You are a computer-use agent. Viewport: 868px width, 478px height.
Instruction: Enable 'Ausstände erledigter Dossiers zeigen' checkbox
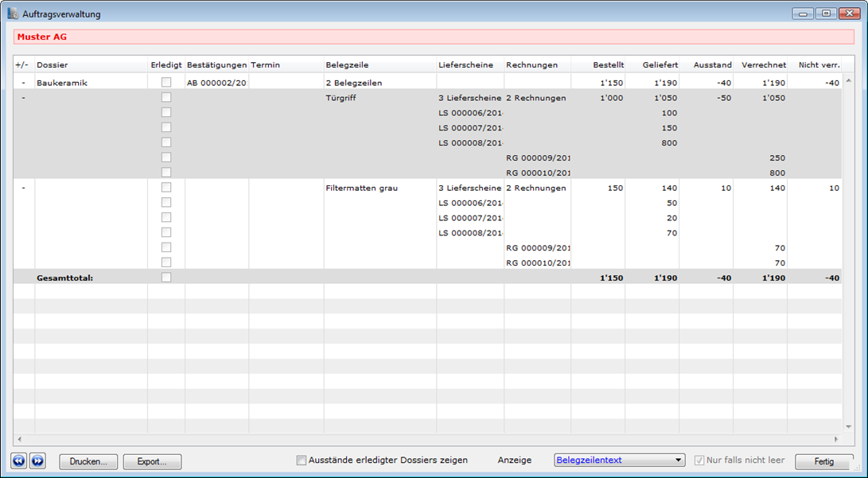tap(302, 461)
